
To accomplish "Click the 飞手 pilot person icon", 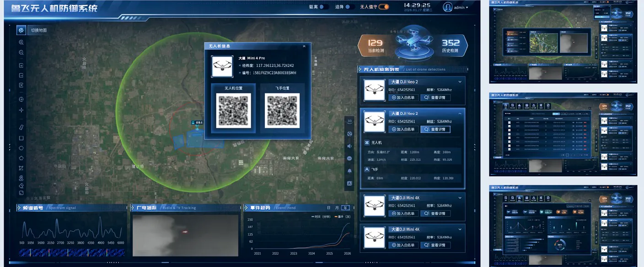I will click(x=367, y=169).
